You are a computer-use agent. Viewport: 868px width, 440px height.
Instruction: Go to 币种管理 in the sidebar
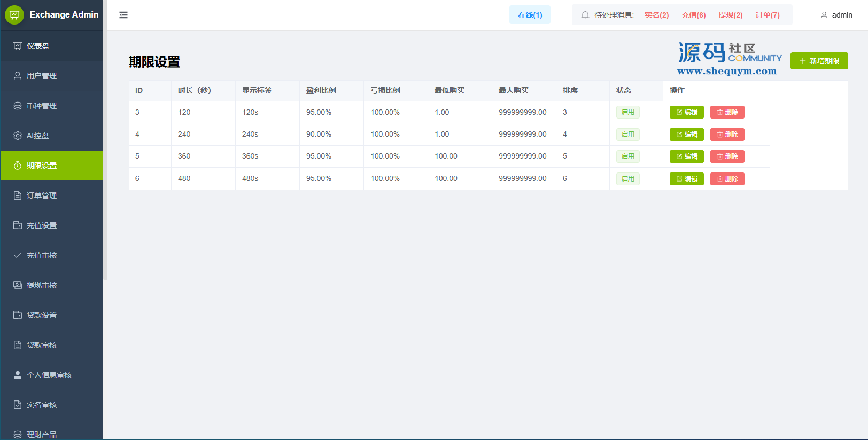tap(52, 106)
